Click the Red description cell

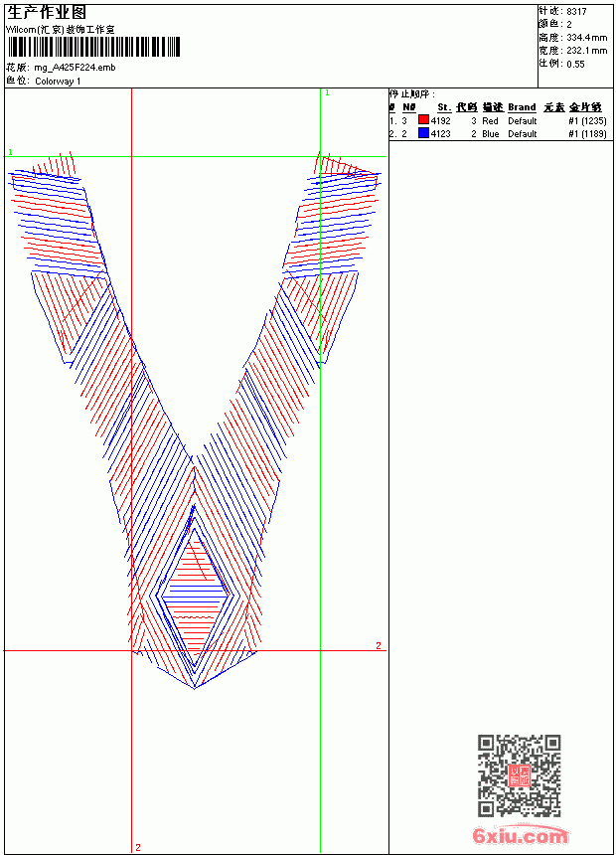pyautogui.click(x=490, y=121)
